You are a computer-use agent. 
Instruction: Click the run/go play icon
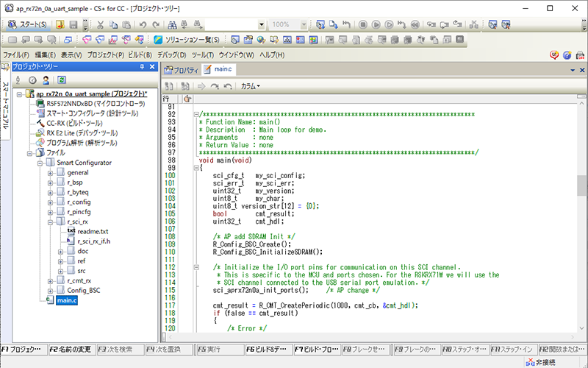(x=376, y=25)
